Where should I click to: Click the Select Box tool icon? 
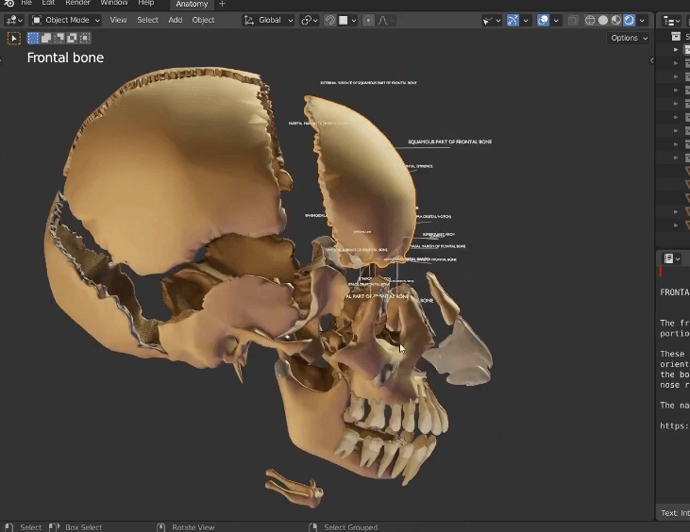(x=14, y=38)
